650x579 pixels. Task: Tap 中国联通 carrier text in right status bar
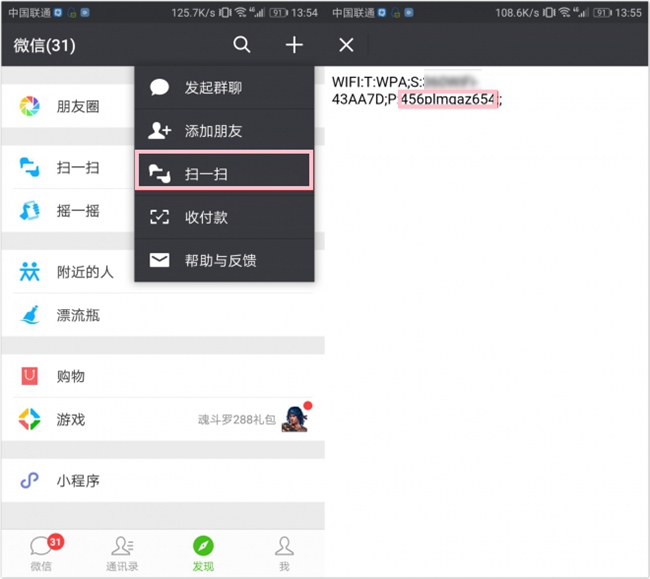pos(353,13)
